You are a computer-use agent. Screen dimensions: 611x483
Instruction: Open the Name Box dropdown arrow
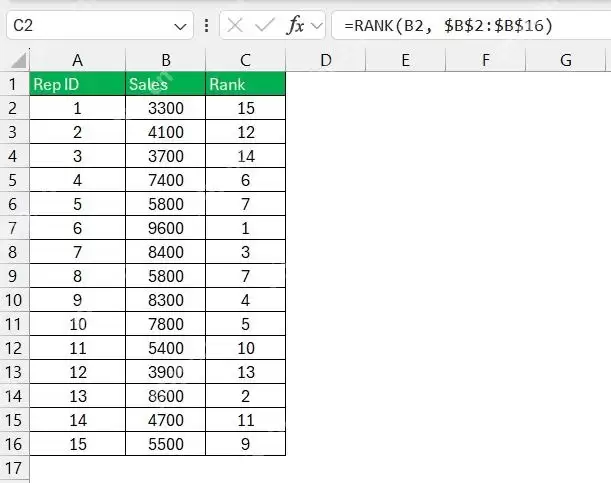(180, 26)
